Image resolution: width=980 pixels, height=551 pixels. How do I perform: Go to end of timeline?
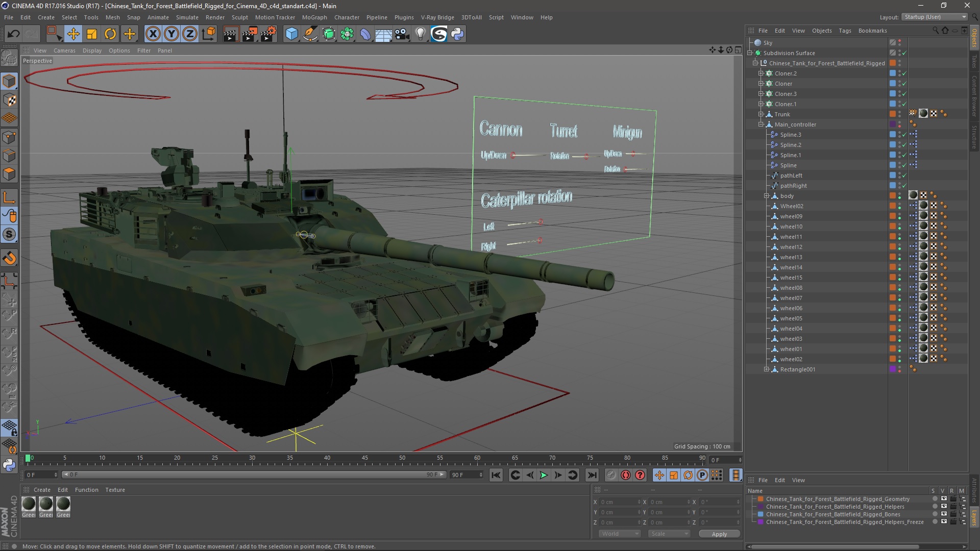(592, 475)
